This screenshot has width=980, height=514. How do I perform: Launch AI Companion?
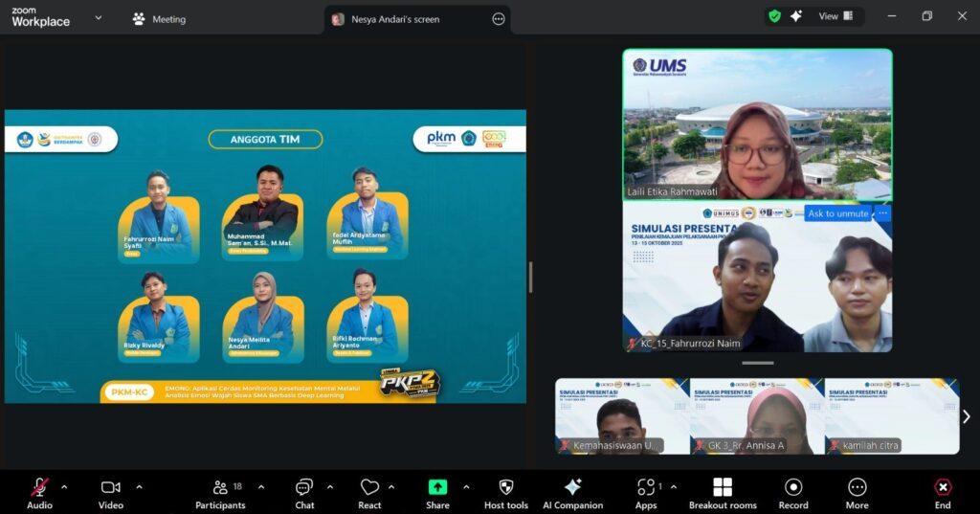572,487
